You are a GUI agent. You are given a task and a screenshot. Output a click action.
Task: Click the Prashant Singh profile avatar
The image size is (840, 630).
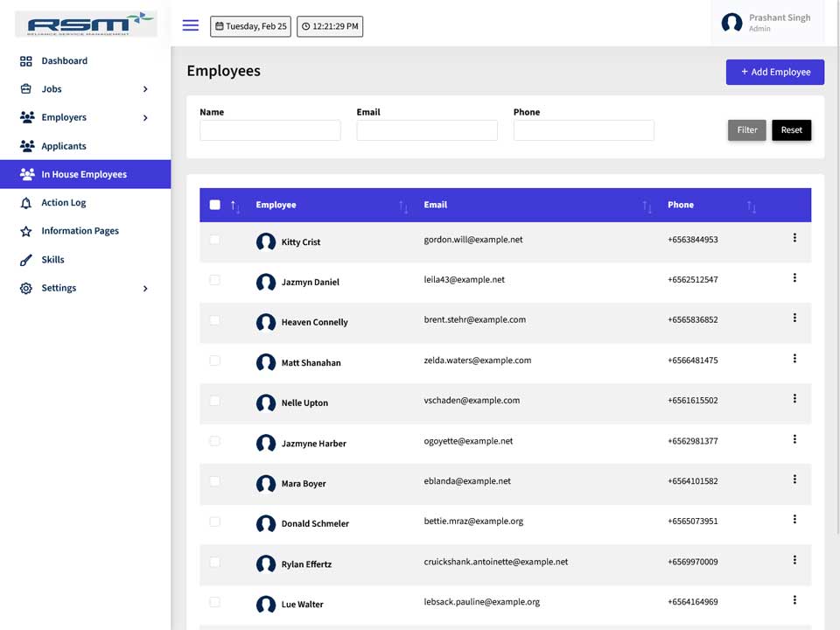click(731, 23)
